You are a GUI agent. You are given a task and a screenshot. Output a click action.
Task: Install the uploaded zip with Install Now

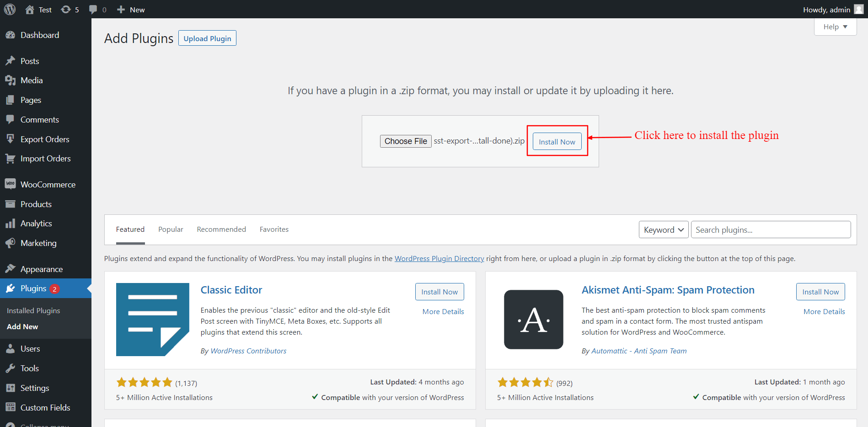coord(557,142)
